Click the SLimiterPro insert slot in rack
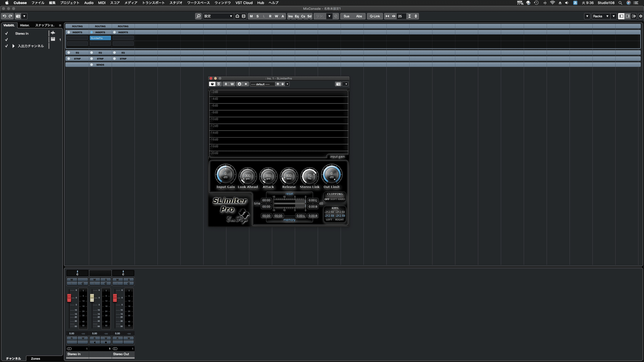 [x=100, y=38]
